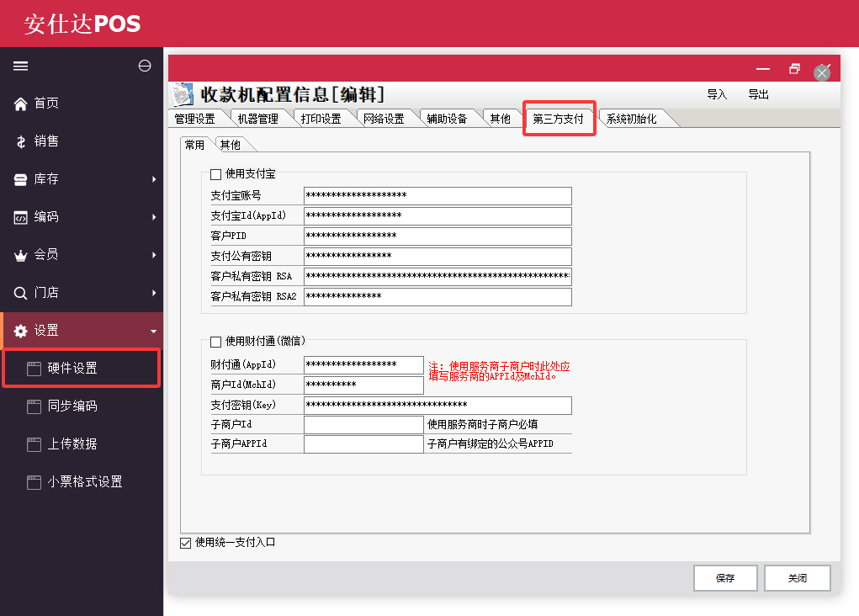Open the top-level 其他 tab

tap(500, 119)
